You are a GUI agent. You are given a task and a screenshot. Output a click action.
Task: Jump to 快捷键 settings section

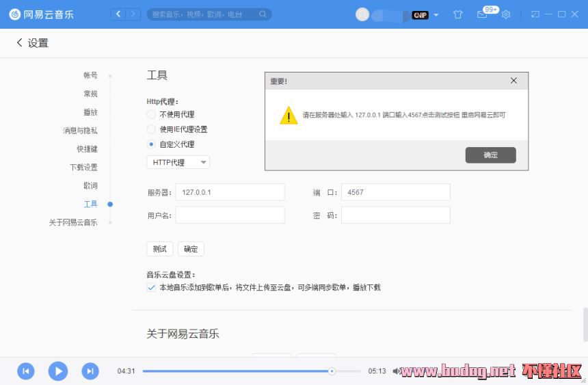click(87, 149)
